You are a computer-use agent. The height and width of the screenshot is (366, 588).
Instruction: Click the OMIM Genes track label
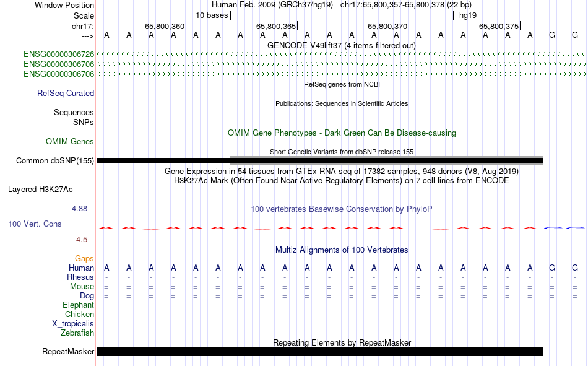(70, 142)
